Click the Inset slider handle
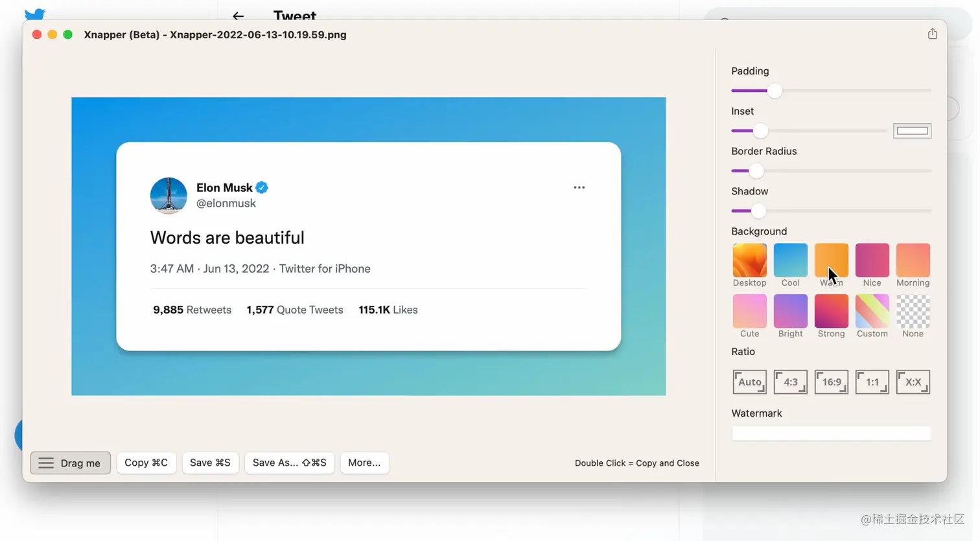This screenshot has width=980, height=541. 760,131
